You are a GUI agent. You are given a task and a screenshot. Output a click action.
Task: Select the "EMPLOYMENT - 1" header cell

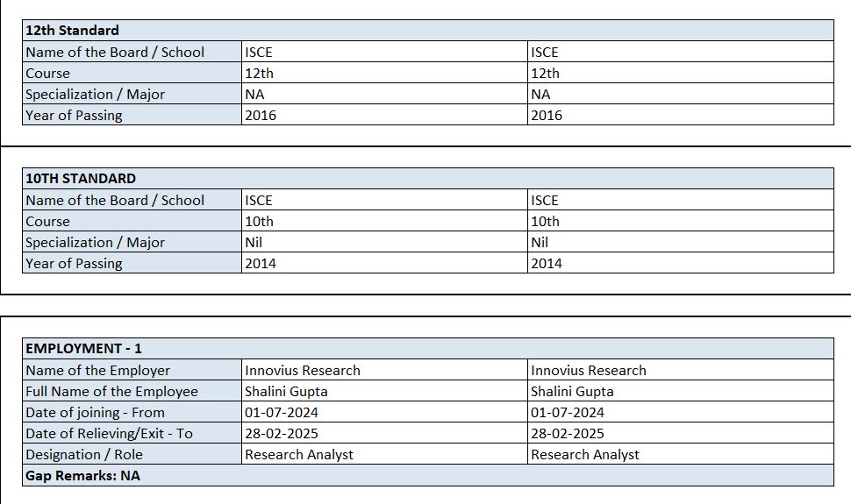pyautogui.click(x=83, y=349)
